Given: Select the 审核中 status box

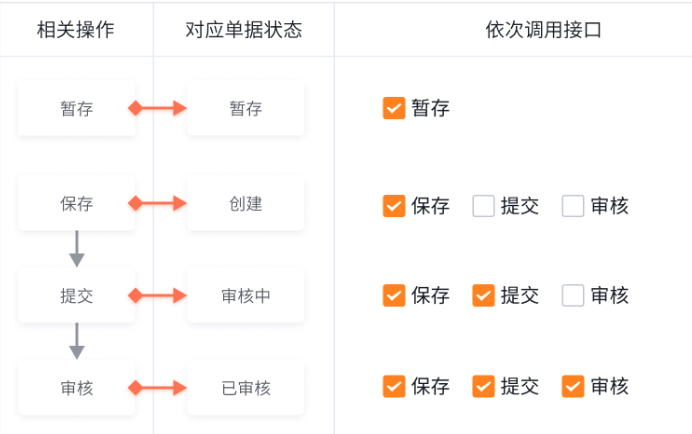Looking at the screenshot, I should click(x=245, y=295).
